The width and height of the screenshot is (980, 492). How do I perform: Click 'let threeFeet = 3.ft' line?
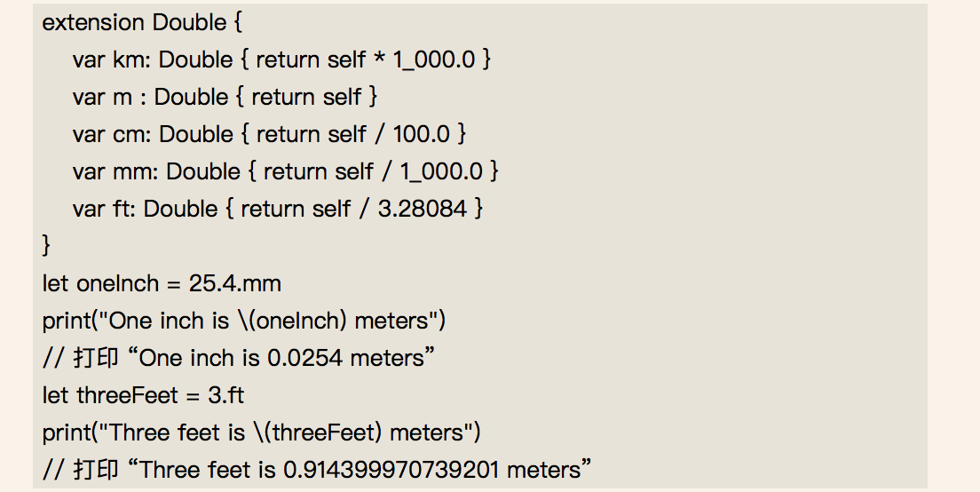point(143,396)
